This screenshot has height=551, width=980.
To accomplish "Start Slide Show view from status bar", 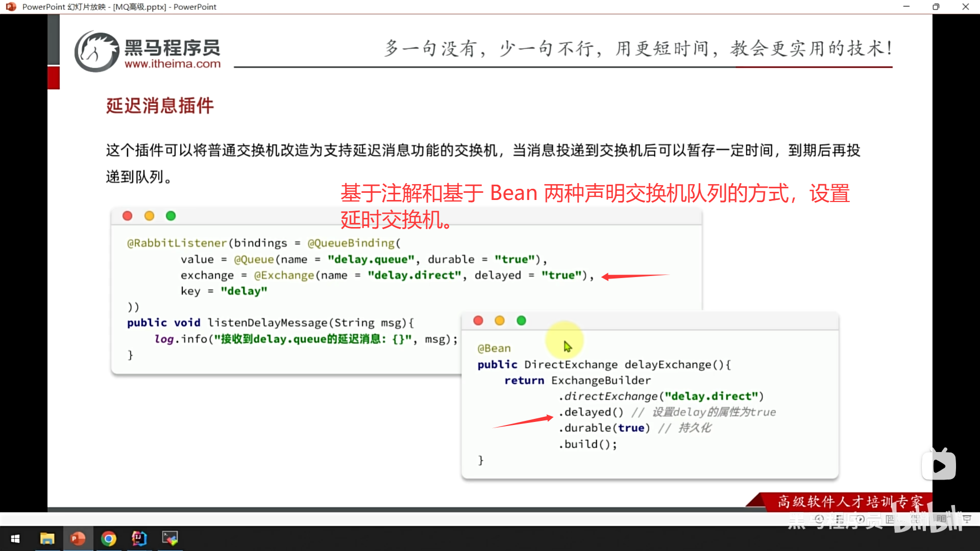I will click(967, 519).
